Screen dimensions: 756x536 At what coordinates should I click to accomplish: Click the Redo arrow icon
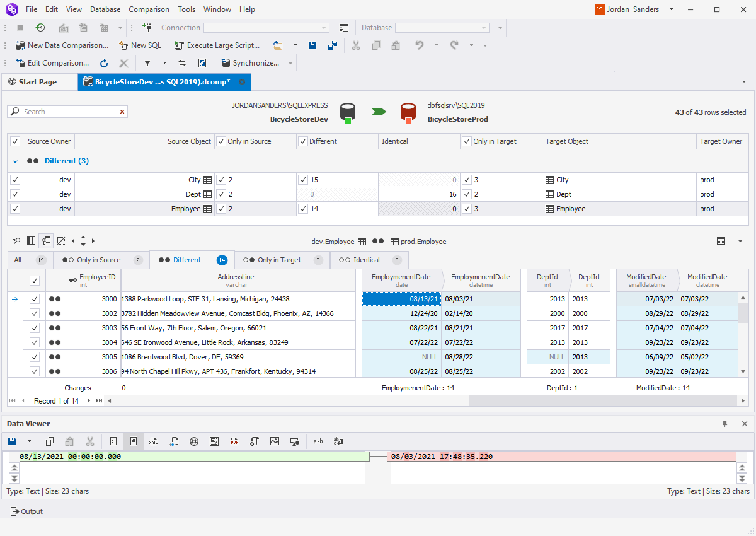454,45
